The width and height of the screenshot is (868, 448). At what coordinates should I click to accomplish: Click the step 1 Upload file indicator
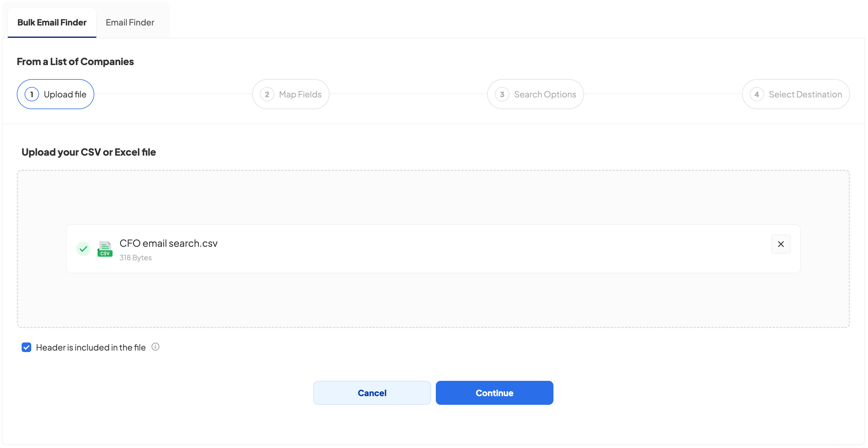[55, 94]
